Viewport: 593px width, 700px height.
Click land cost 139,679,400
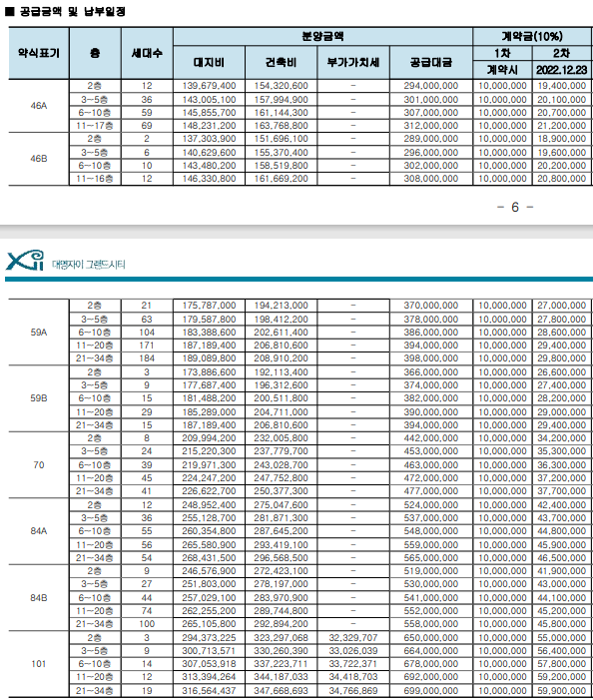tap(209, 86)
